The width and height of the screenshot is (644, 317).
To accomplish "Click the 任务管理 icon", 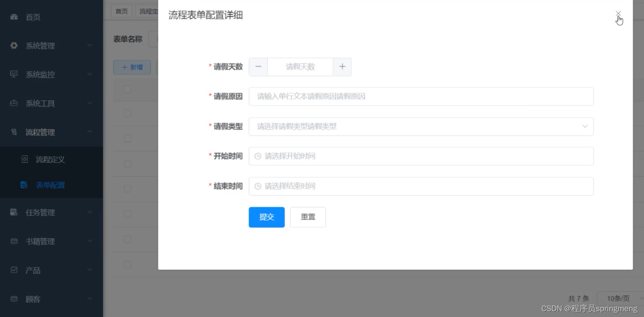I will [14, 212].
